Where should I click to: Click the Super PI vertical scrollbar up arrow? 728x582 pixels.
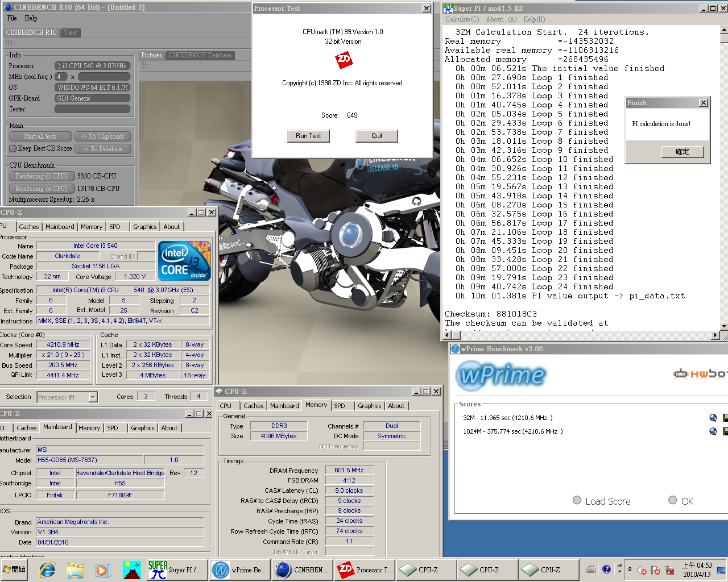tap(724, 29)
